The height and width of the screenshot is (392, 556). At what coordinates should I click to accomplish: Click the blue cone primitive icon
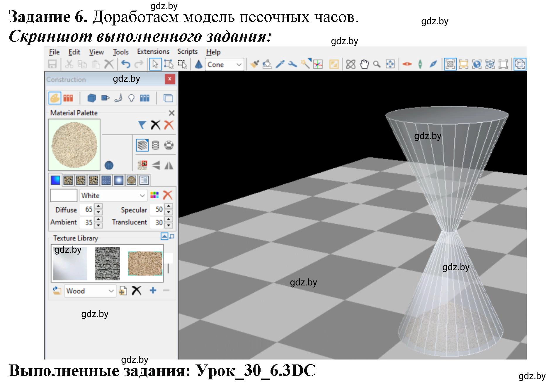click(199, 64)
